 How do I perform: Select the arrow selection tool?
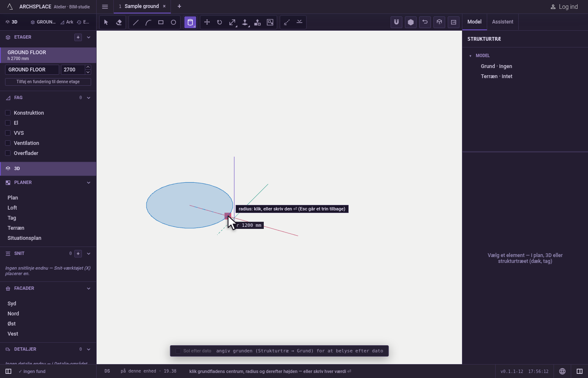tap(106, 22)
